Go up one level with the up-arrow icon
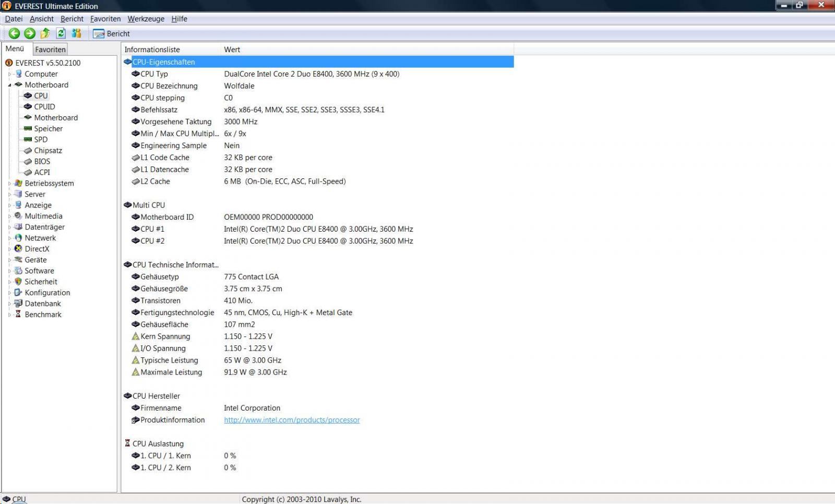Viewport: 835px width, 504px height. tap(45, 33)
